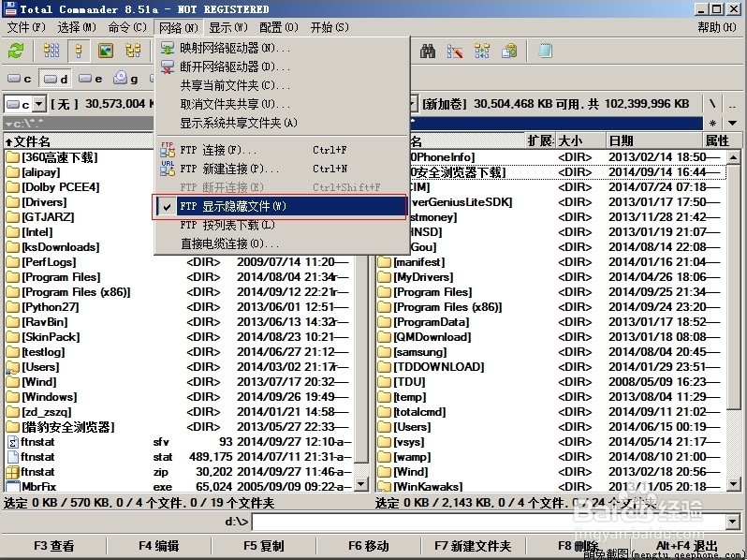The image size is (747, 560).
Task: Open the left panel drive c dropdown
Action: pyautogui.click(x=38, y=103)
